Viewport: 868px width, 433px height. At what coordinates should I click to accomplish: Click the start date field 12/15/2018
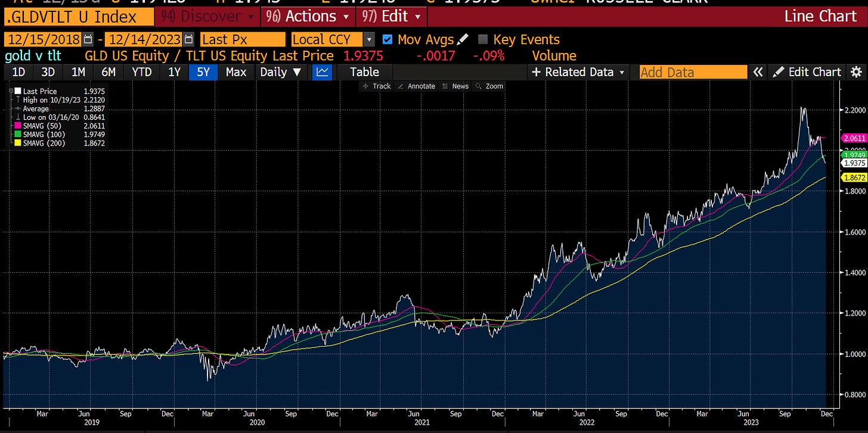(x=44, y=40)
